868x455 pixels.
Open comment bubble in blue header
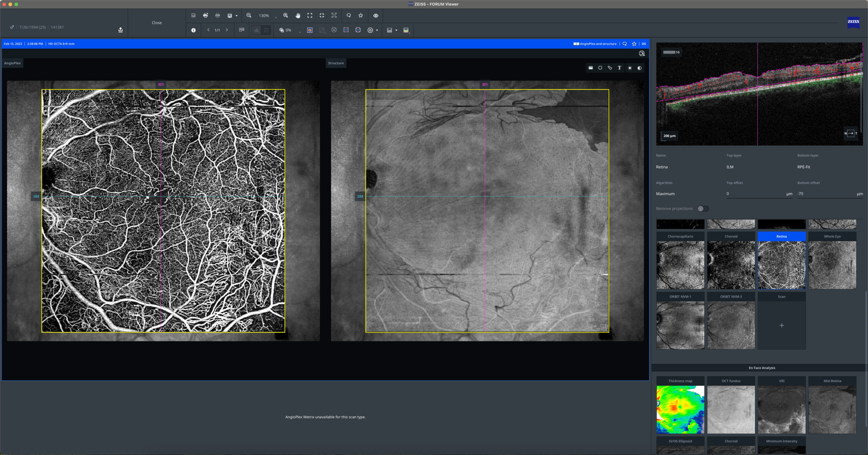click(625, 44)
